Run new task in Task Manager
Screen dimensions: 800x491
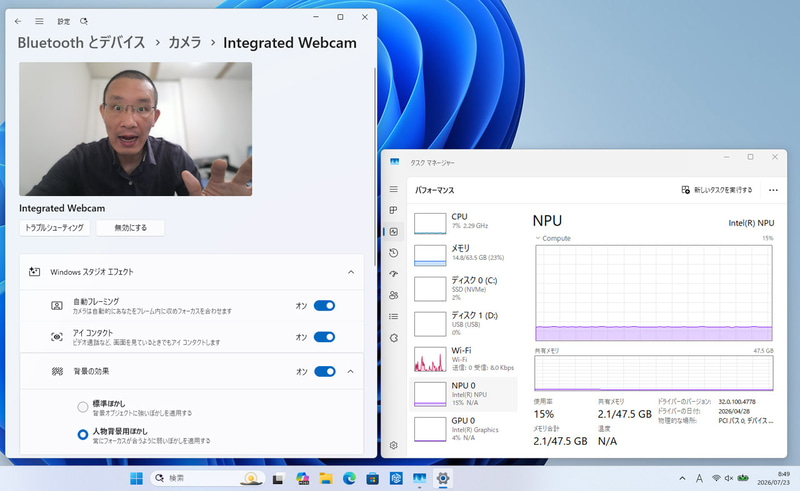(716, 190)
